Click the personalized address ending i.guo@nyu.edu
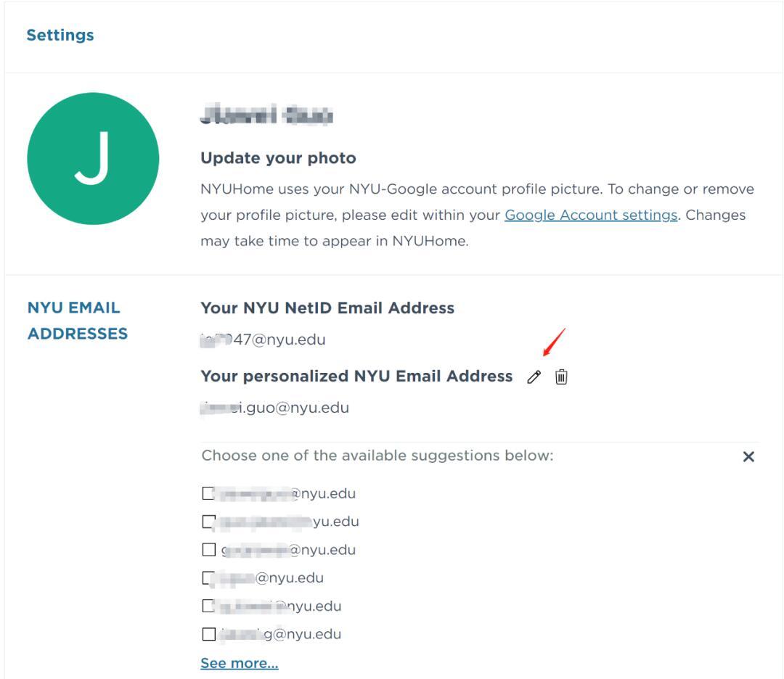Viewport: 784px width, 679px height. [274, 408]
